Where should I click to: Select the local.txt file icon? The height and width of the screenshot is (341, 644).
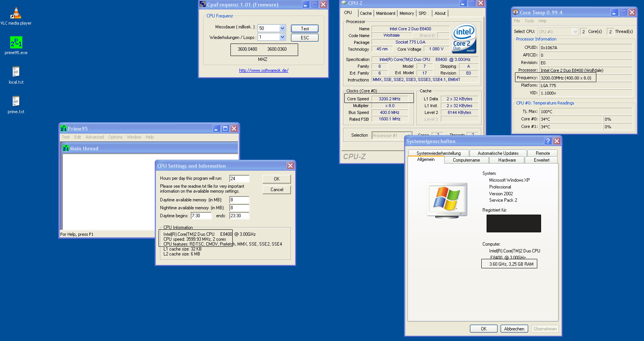pyautogui.click(x=16, y=75)
